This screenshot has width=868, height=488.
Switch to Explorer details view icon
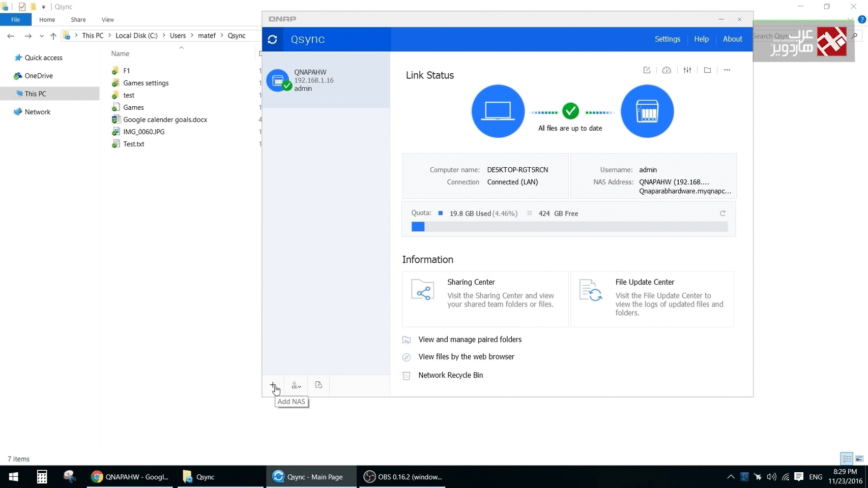point(847,459)
